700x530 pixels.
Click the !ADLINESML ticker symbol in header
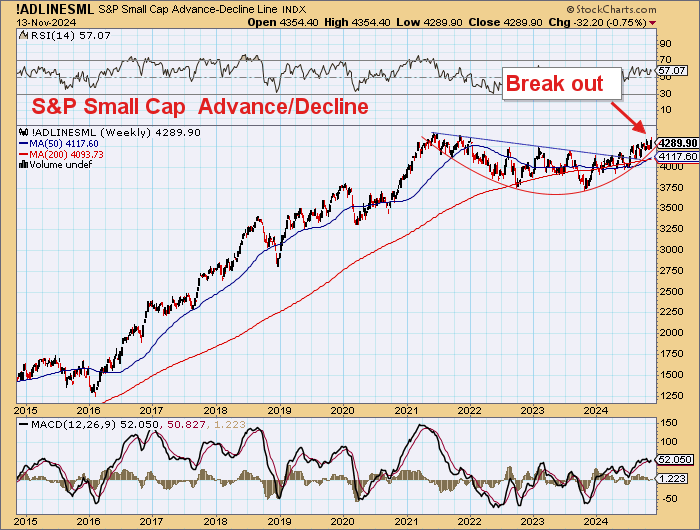[x=55, y=9]
